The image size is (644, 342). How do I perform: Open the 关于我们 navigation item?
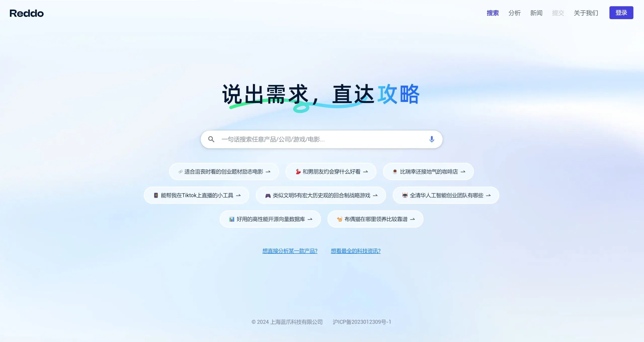coord(586,13)
